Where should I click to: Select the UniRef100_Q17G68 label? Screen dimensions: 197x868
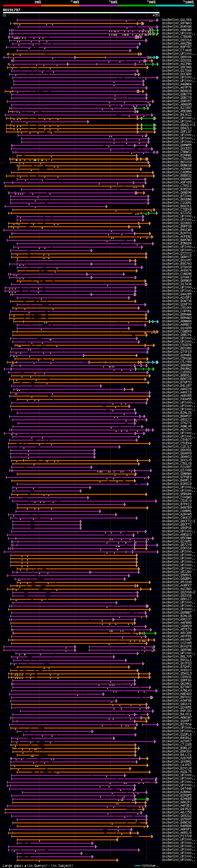[x=177, y=71]
